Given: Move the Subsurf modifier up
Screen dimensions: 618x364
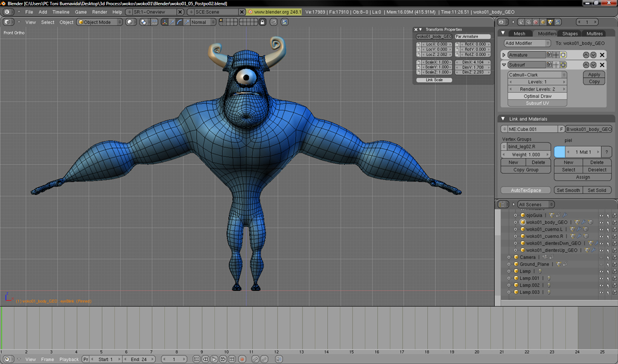Looking at the screenshot, I should pos(586,65).
